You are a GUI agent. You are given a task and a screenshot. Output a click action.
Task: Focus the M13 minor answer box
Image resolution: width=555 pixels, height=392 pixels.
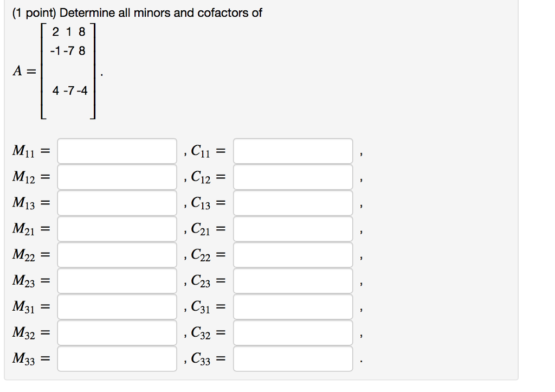117,203
